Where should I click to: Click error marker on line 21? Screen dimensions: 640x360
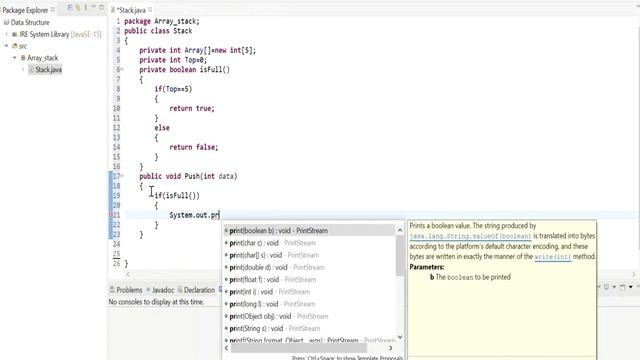111,215
